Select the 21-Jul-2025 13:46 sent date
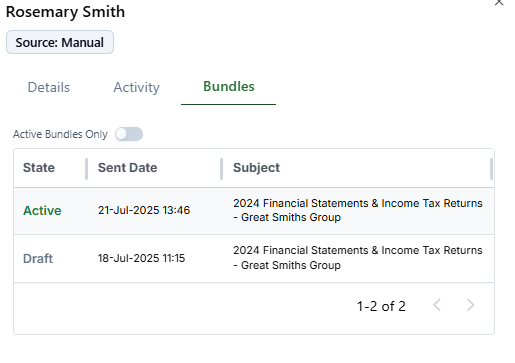 (x=144, y=210)
